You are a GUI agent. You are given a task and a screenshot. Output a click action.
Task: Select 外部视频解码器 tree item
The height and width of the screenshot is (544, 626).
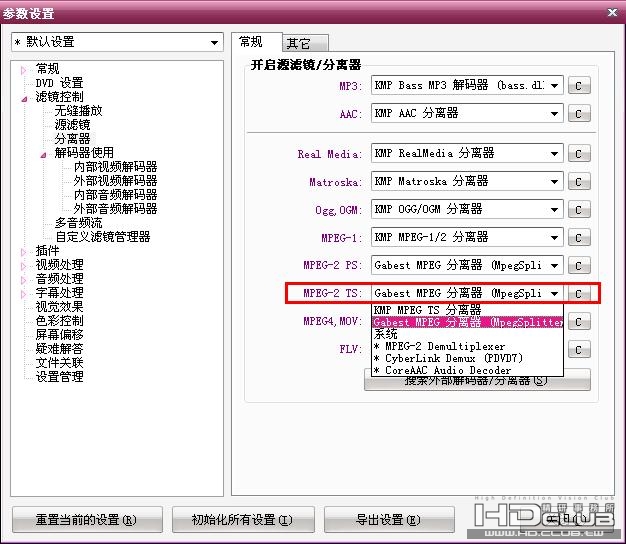click(115, 180)
